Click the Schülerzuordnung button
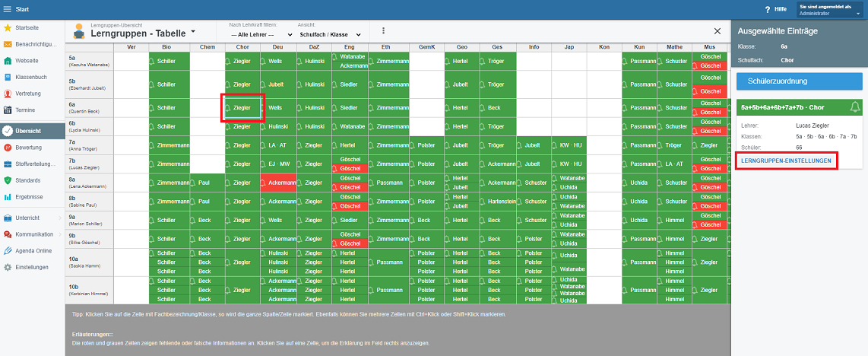 (x=800, y=81)
